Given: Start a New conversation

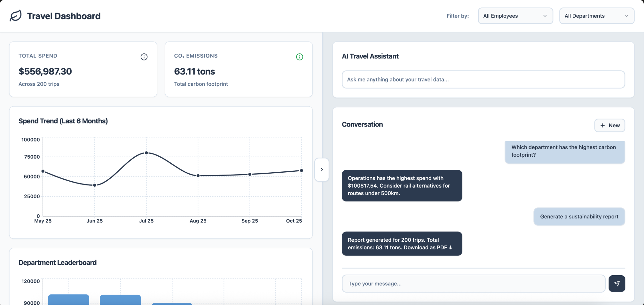Looking at the screenshot, I should [x=610, y=125].
